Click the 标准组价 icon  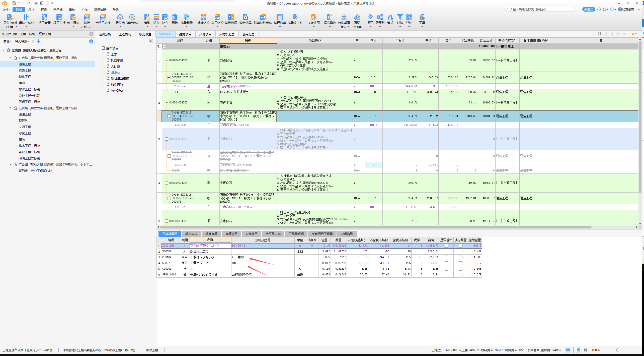[x=203, y=17]
